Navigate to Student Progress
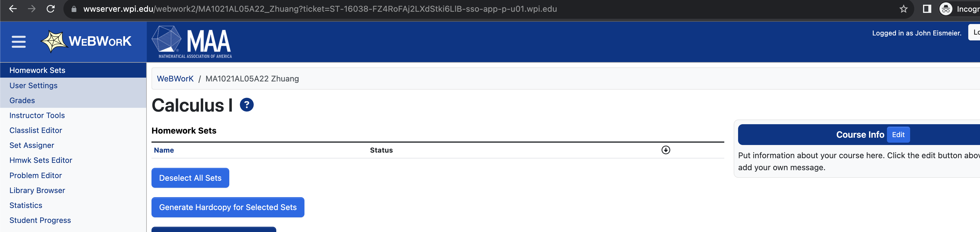980x232 pixels. click(40, 220)
